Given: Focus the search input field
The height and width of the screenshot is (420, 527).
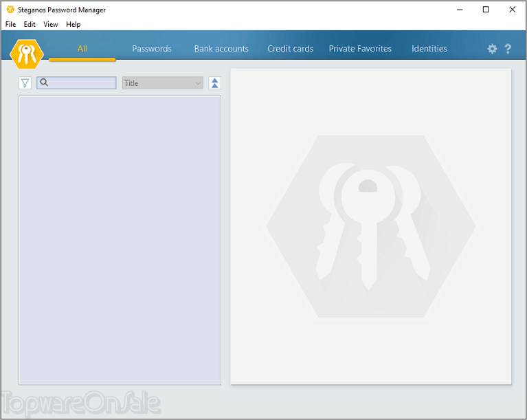Looking at the screenshot, I should (x=77, y=83).
